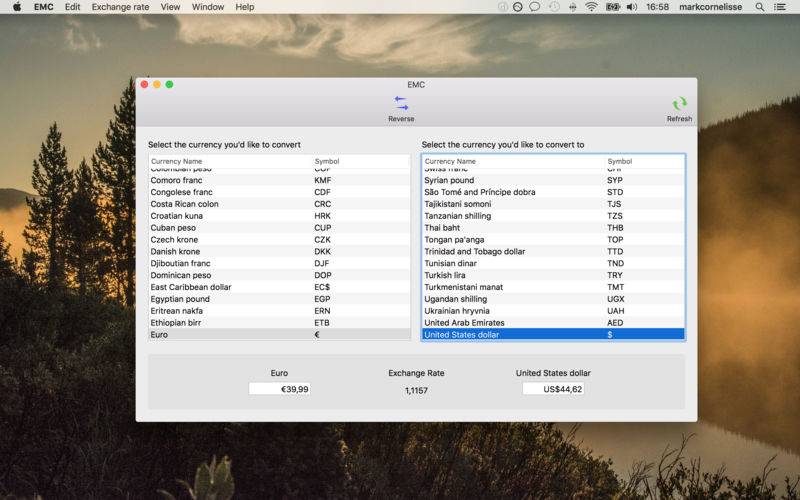
Task: Open the EMC application menu
Action: pyautogui.click(x=43, y=7)
